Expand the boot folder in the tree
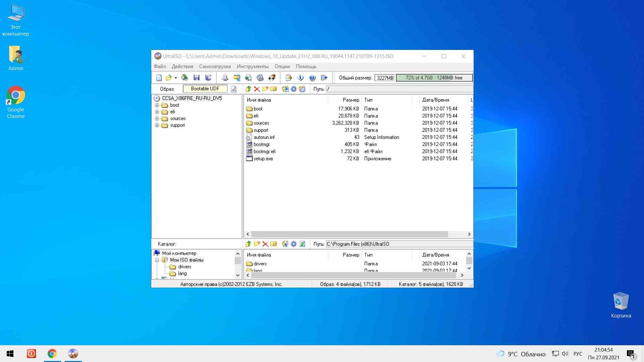Viewport: 644px width, 362px height. point(157,105)
